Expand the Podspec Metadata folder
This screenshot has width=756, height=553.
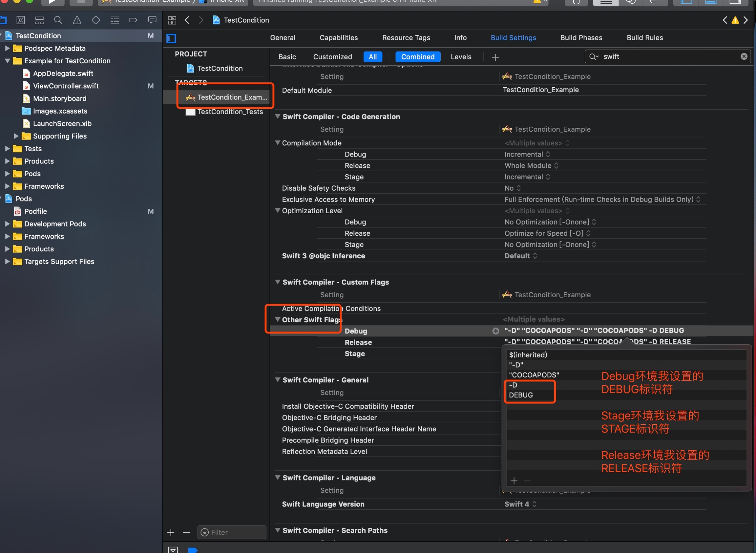[7, 48]
